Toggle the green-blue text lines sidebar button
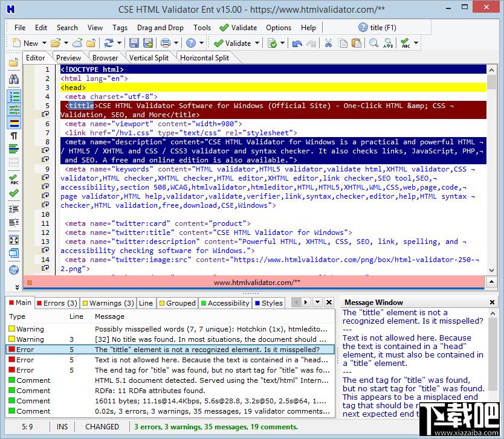Viewport: 504px width, 439px height. pos(14,149)
